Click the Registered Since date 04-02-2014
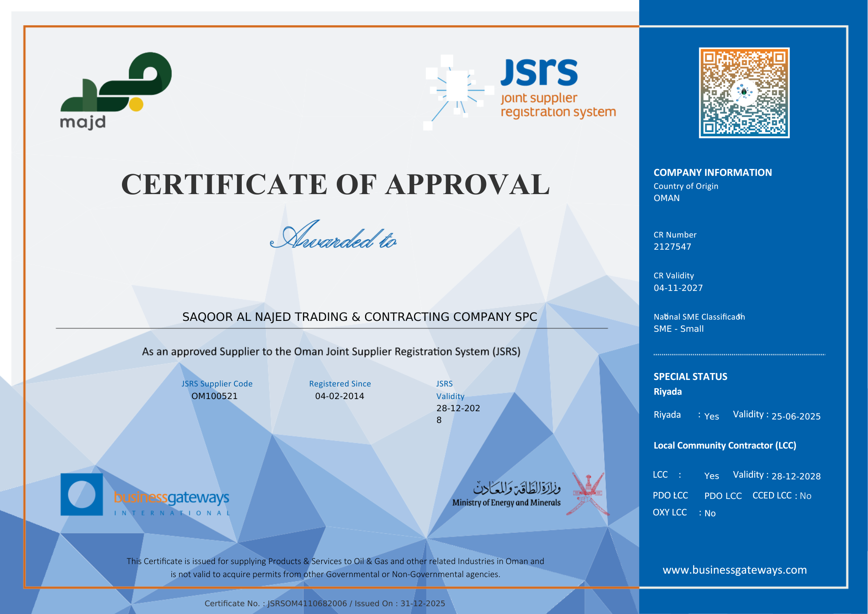 pos(339,396)
